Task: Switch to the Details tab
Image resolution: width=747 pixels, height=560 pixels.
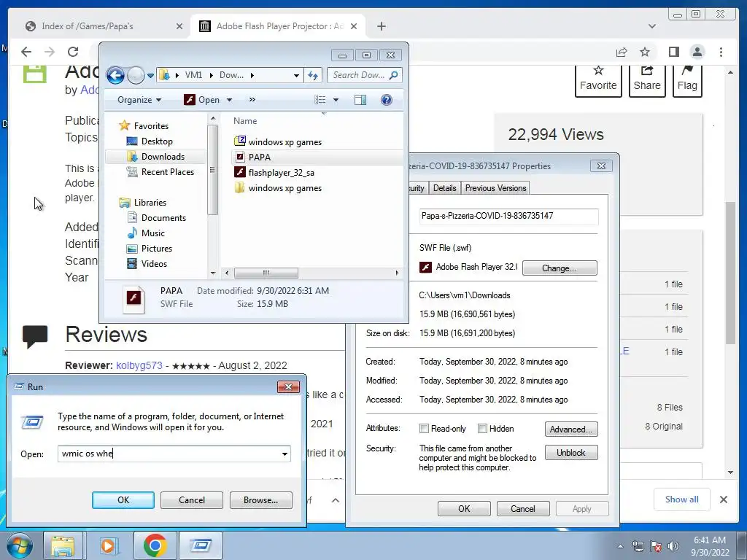Action: coord(444,188)
